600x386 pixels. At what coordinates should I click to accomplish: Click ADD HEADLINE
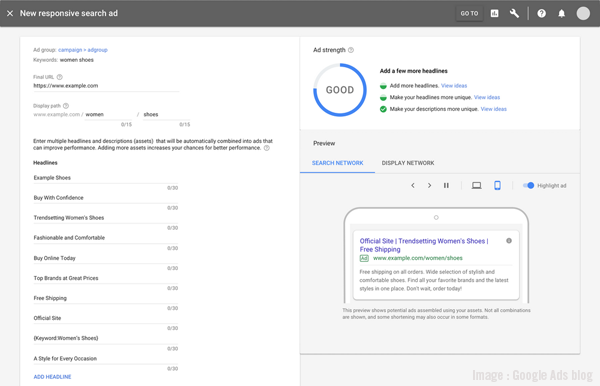coord(52,377)
